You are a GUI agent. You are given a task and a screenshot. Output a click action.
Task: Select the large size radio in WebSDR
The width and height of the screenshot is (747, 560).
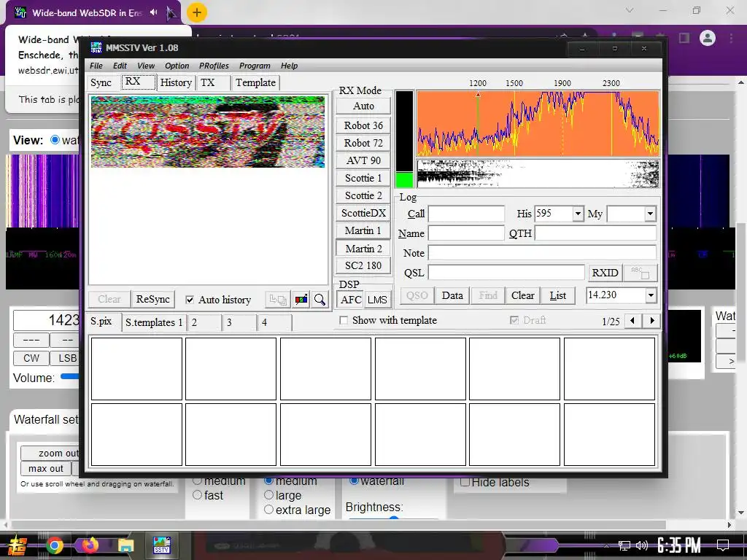pyautogui.click(x=268, y=495)
